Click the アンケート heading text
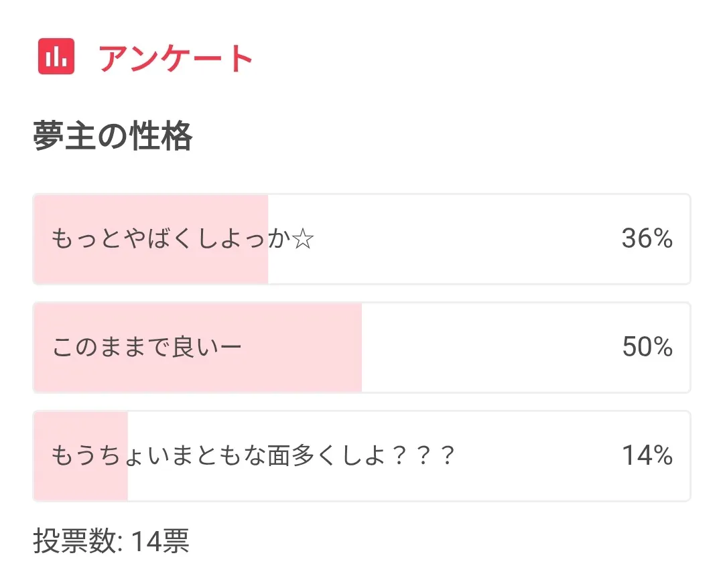Viewport: 723px width, 588px height. (176, 59)
